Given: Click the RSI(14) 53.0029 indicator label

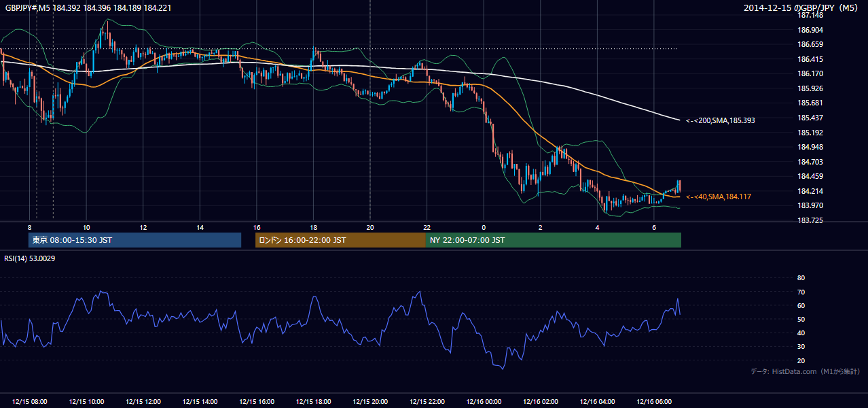Looking at the screenshot, I should [30, 258].
